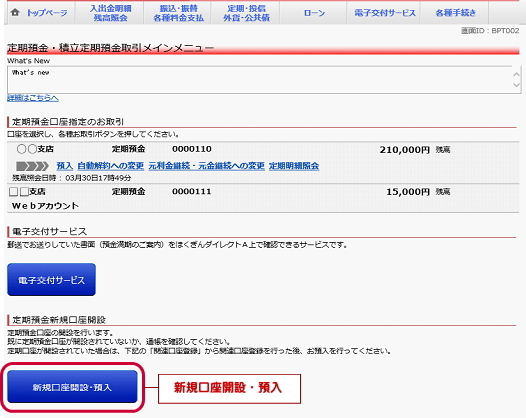Open the 振込・振替 各種料金支払 menu

click(178, 13)
